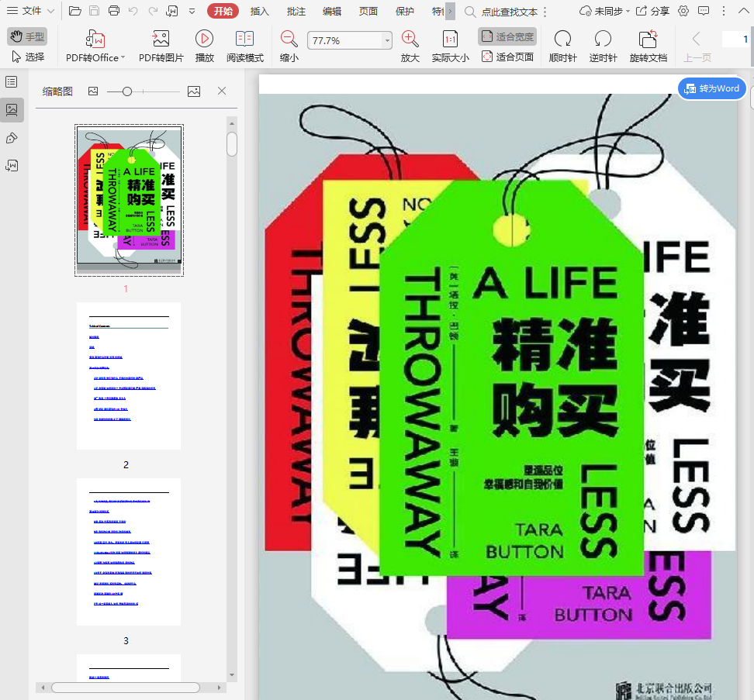The height and width of the screenshot is (700, 754).
Task: Select the page 1 thumbnail
Action: tap(129, 200)
